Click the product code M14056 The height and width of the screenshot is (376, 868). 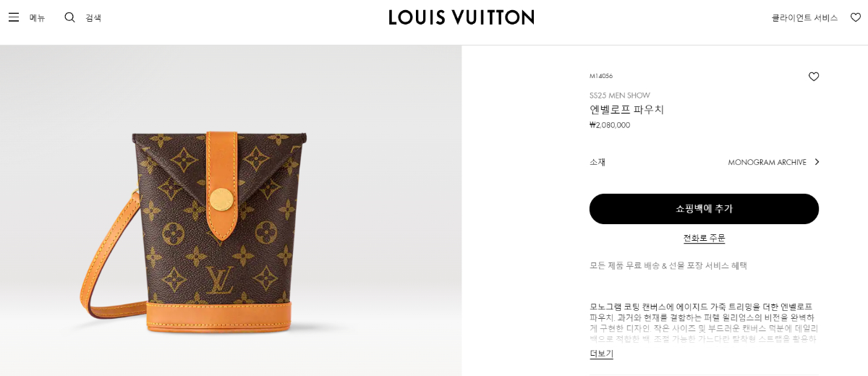601,76
